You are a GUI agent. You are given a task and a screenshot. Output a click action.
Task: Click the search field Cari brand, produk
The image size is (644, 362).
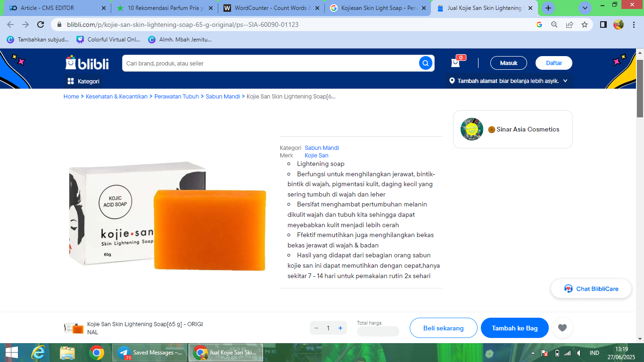click(x=271, y=63)
